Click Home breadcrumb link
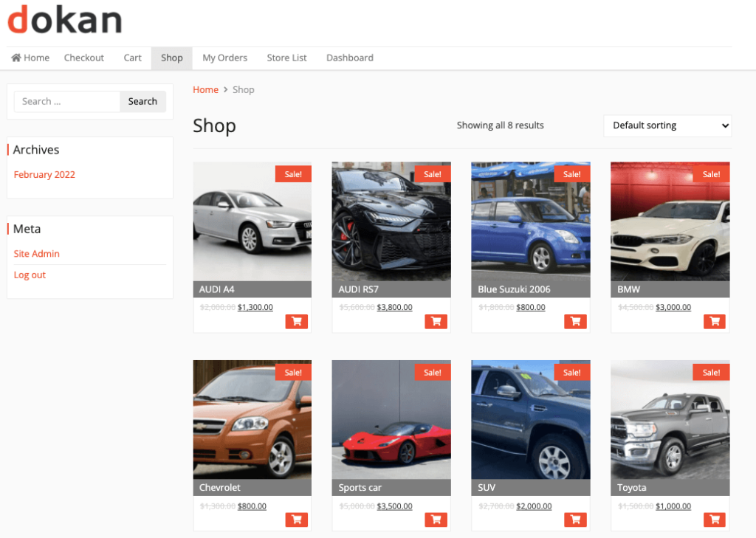Image resolution: width=756 pixels, height=538 pixels. (205, 90)
